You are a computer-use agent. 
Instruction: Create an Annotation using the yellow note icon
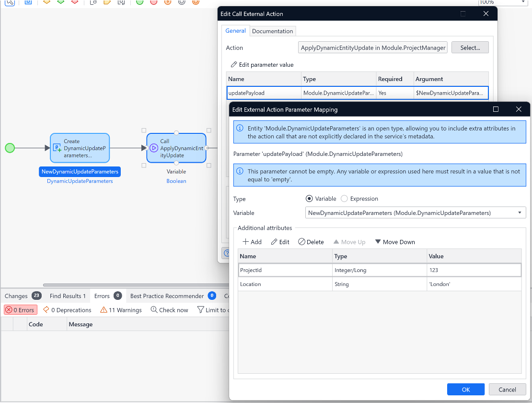coord(106,2)
